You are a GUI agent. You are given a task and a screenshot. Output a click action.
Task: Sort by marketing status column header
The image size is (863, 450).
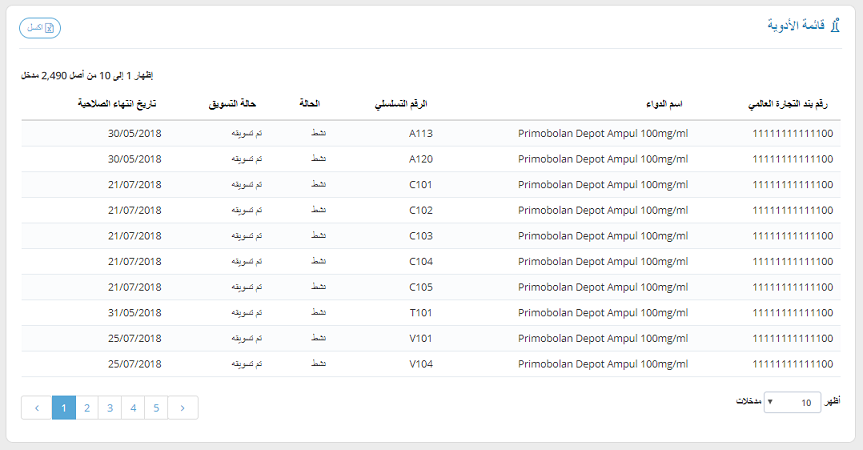[233, 104]
